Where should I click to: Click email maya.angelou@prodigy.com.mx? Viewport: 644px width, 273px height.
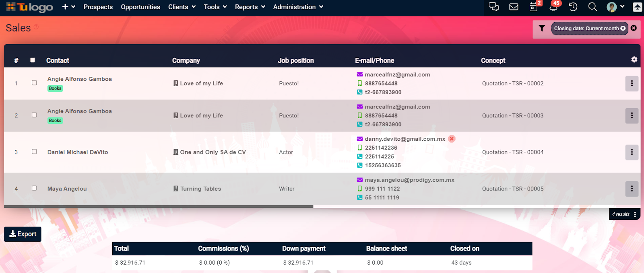pyautogui.click(x=410, y=180)
